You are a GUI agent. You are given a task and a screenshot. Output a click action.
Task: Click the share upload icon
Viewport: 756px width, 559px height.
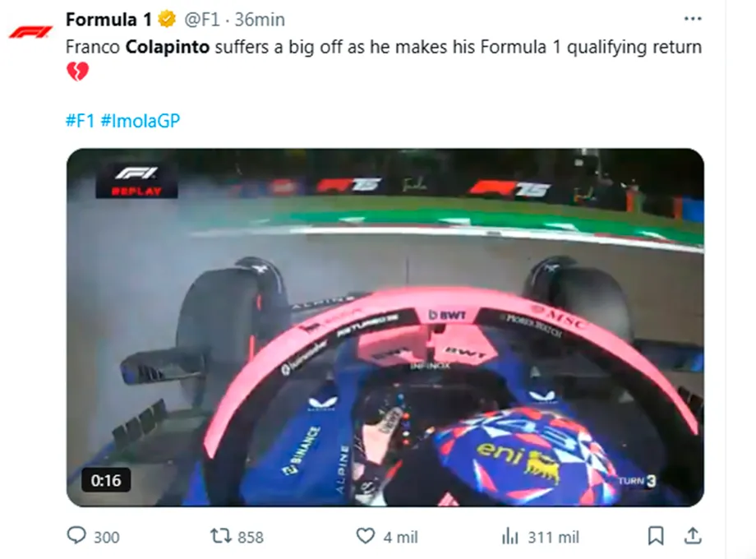tap(693, 536)
